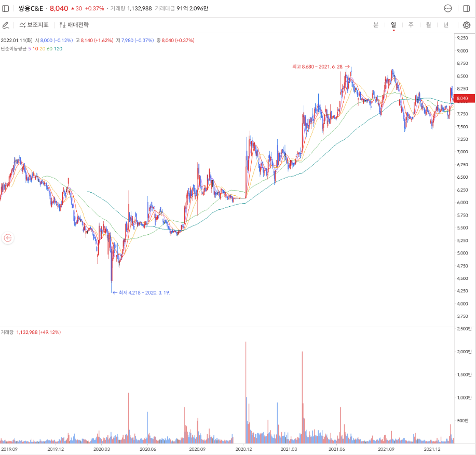
Task: Click the 2020.12 time axis label
Action: 244,449
